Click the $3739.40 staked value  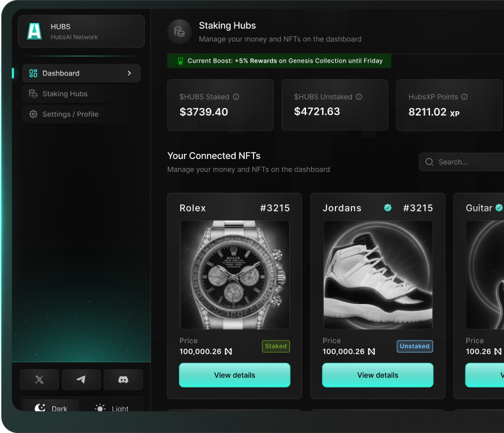click(204, 112)
